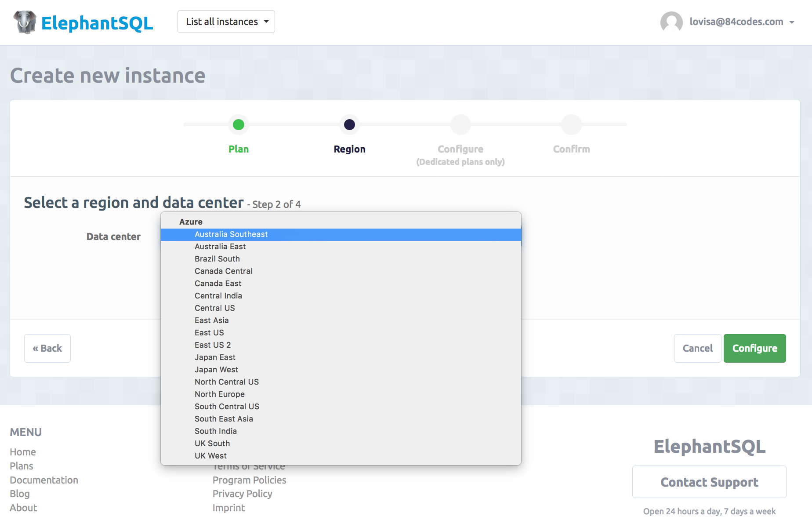Select East US 2 option
Screen dimensions: 812x531
click(213, 345)
